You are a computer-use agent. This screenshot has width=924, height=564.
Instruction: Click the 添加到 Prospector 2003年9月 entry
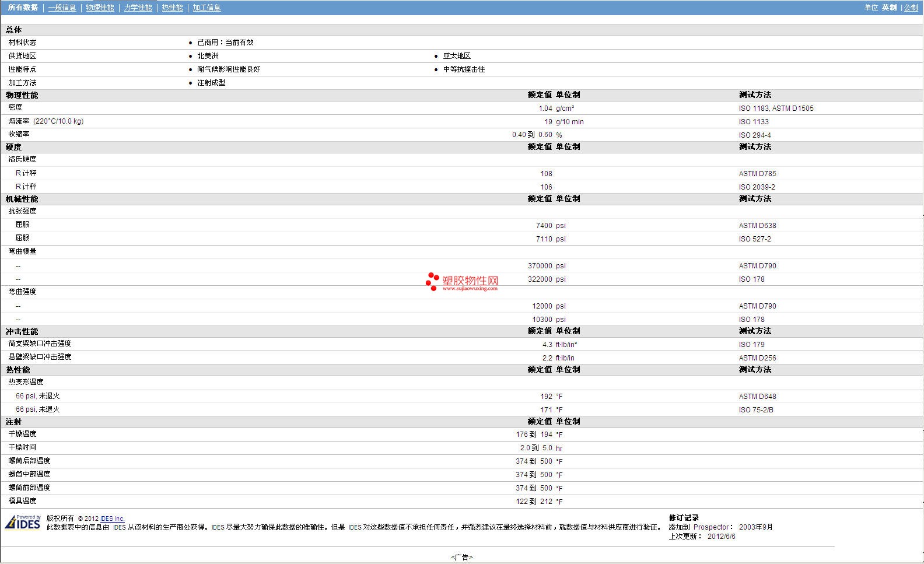click(x=720, y=527)
